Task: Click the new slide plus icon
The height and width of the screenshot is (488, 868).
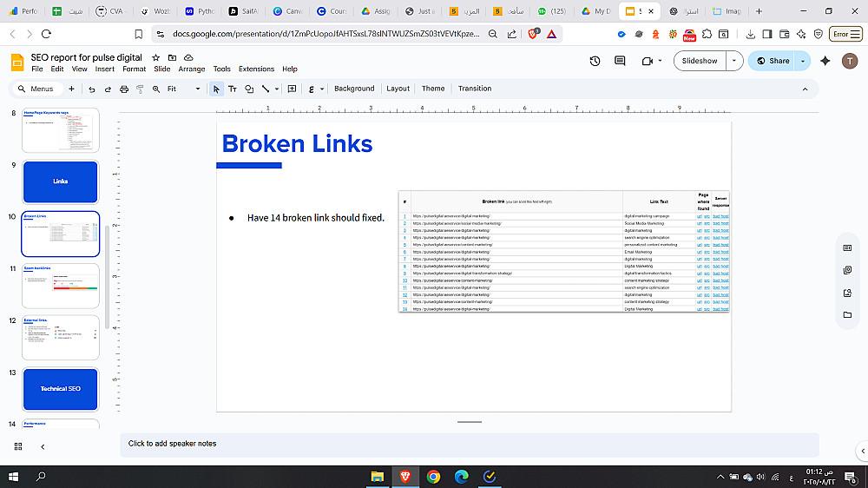Action: tap(71, 89)
